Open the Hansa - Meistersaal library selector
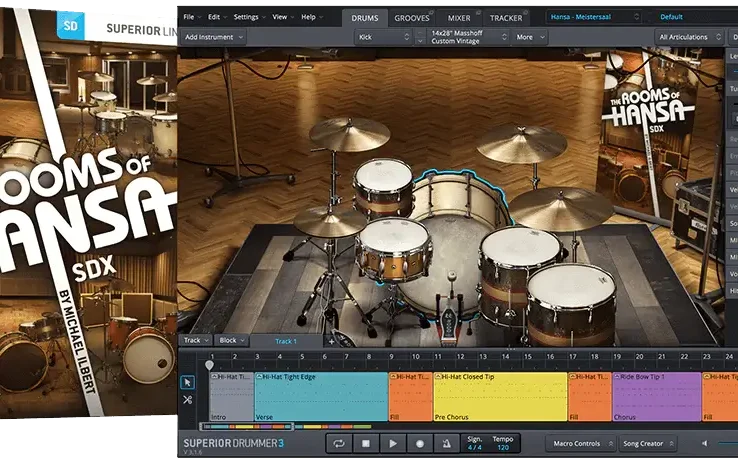This screenshot has height=458, width=738. click(x=594, y=17)
